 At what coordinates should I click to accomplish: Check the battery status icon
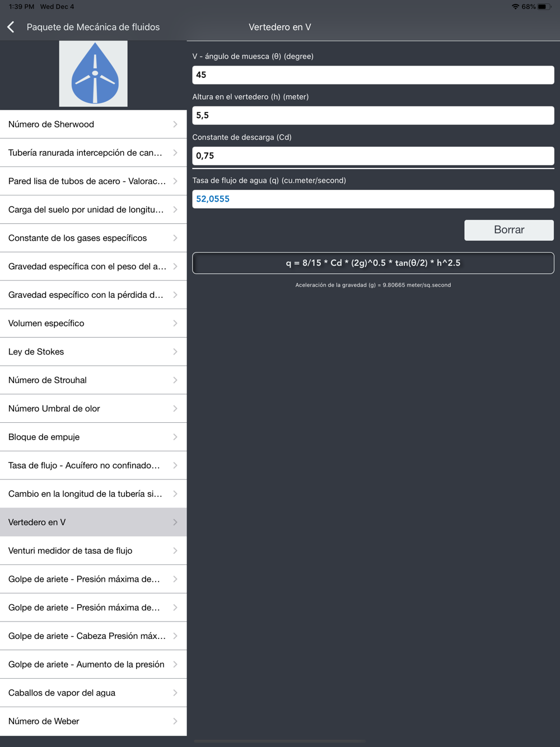pos(544,7)
